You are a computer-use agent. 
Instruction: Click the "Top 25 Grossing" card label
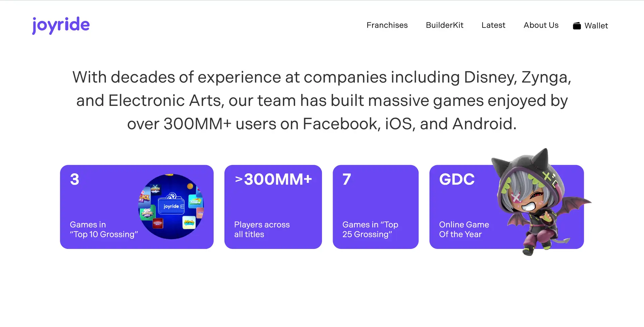coord(370,230)
